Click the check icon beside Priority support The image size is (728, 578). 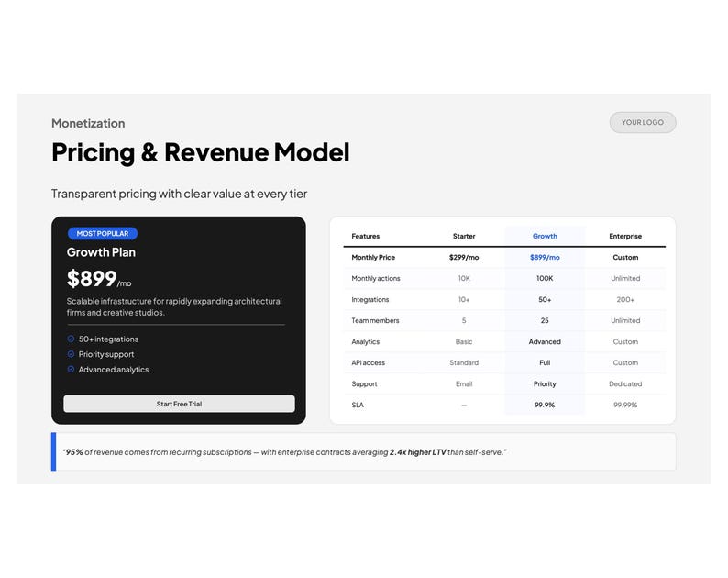[71, 354]
